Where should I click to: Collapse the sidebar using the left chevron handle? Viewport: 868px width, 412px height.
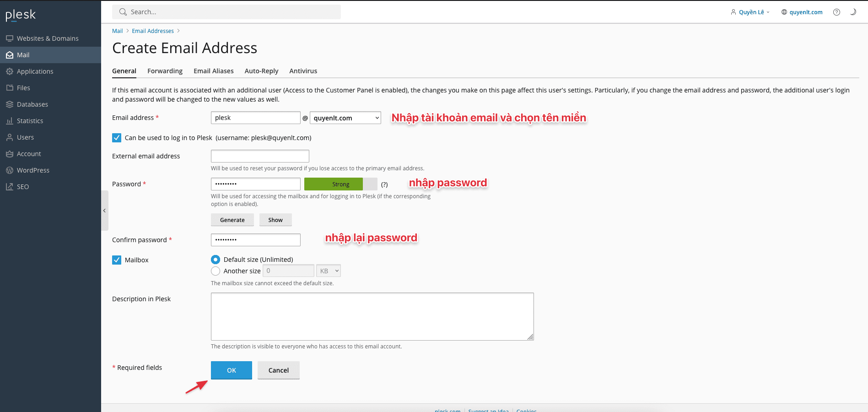(104, 211)
